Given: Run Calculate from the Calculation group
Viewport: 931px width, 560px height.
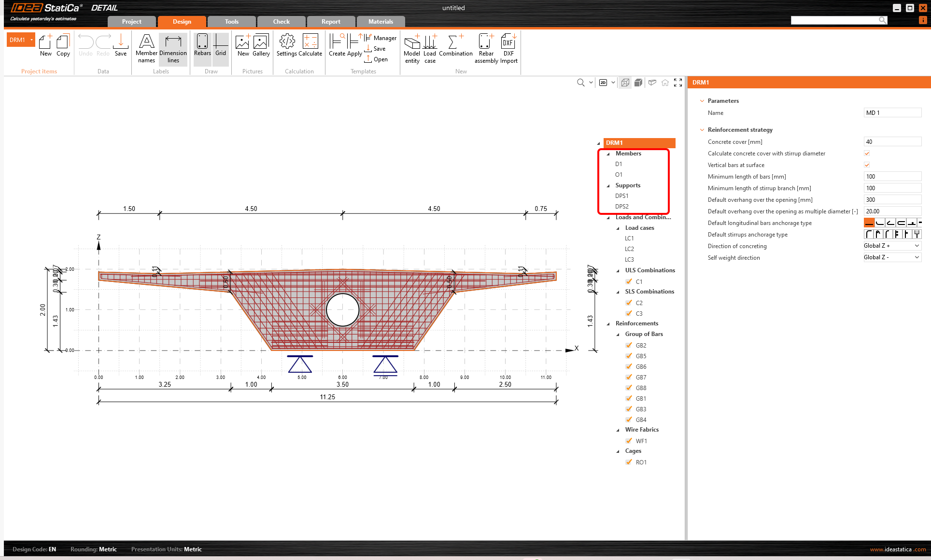Looking at the screenshot, I should [310, 46].
